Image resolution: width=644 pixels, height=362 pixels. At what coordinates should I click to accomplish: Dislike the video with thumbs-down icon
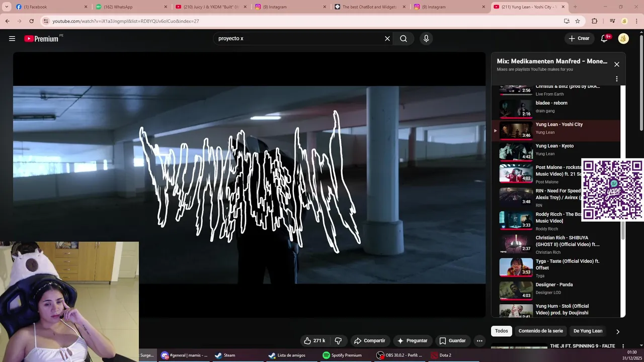338,341
